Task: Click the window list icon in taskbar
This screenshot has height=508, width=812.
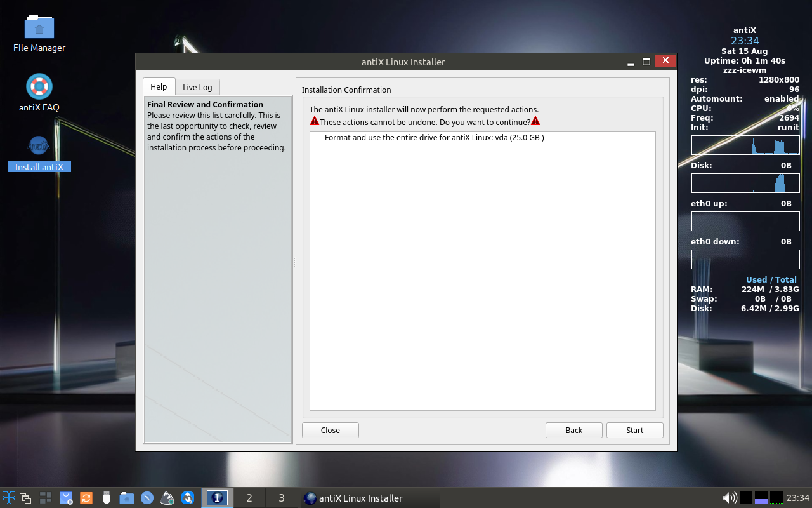Action: [x=25, y=498]
